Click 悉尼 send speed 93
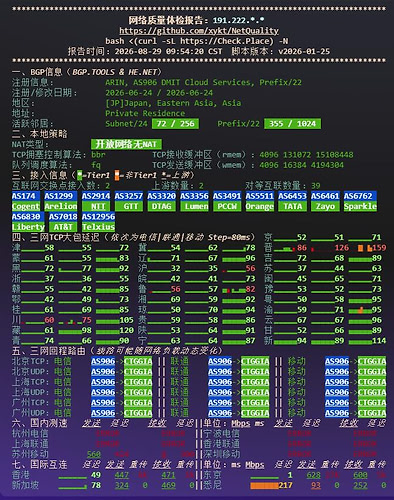394x500 pixels. (x=316, y=485)
